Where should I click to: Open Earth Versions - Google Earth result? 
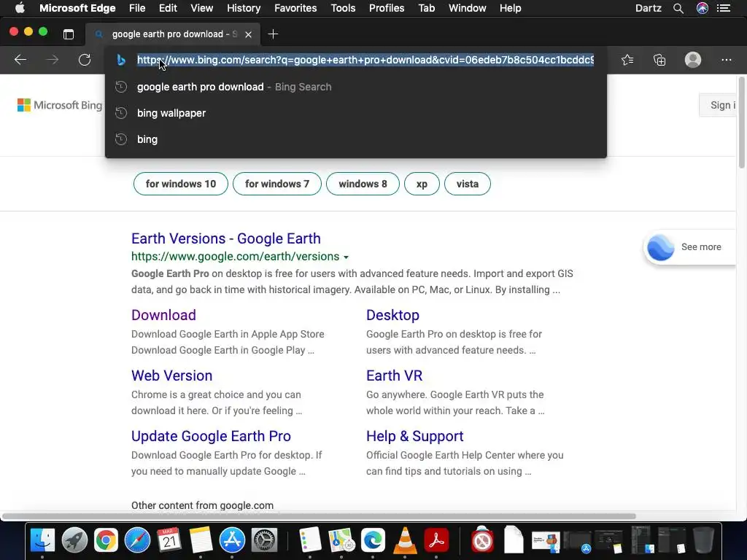pos(226,238)
